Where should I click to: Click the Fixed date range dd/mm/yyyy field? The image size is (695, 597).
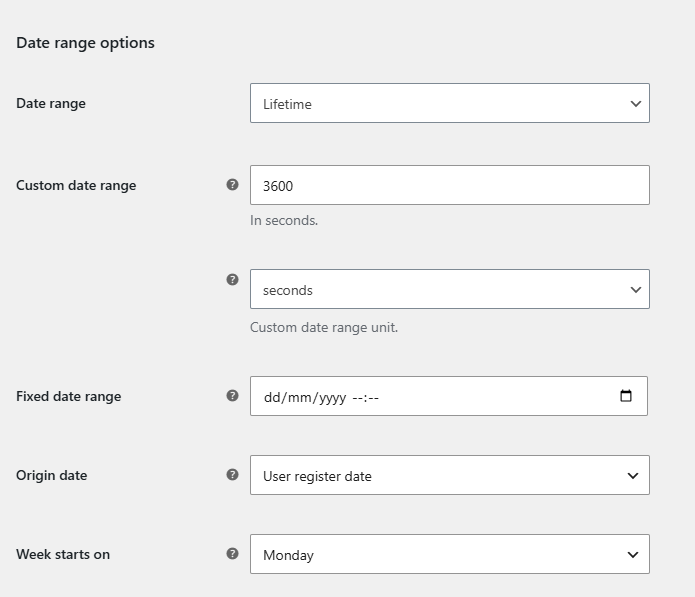[449, 396]
